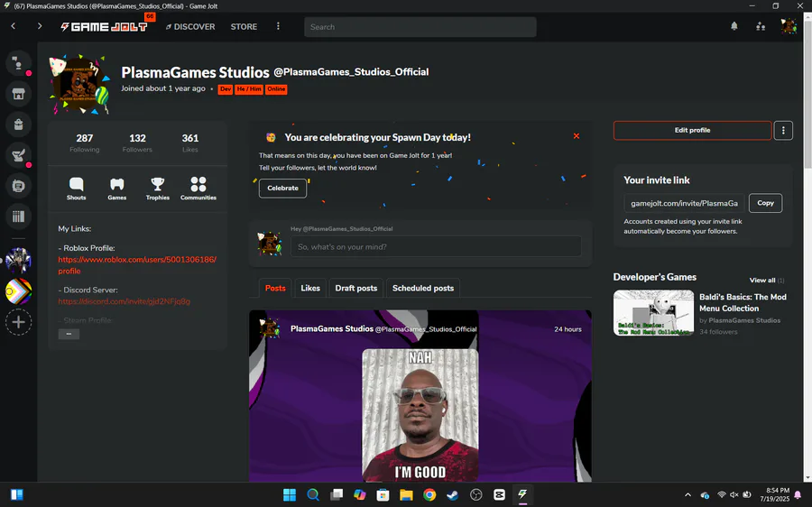Click the post author name PlasmaGames Studios
The width and height of the screenshot is (812, 507).
point(332,329)
